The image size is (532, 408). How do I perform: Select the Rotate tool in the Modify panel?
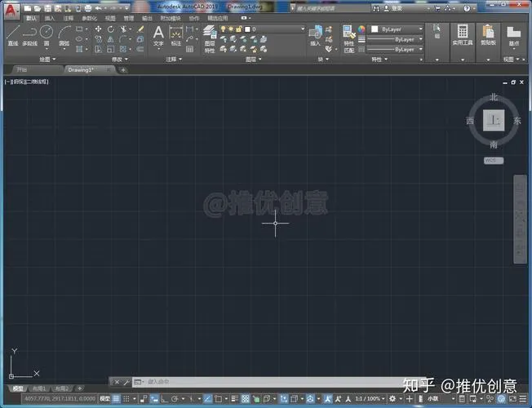click(x=111, y=29)
